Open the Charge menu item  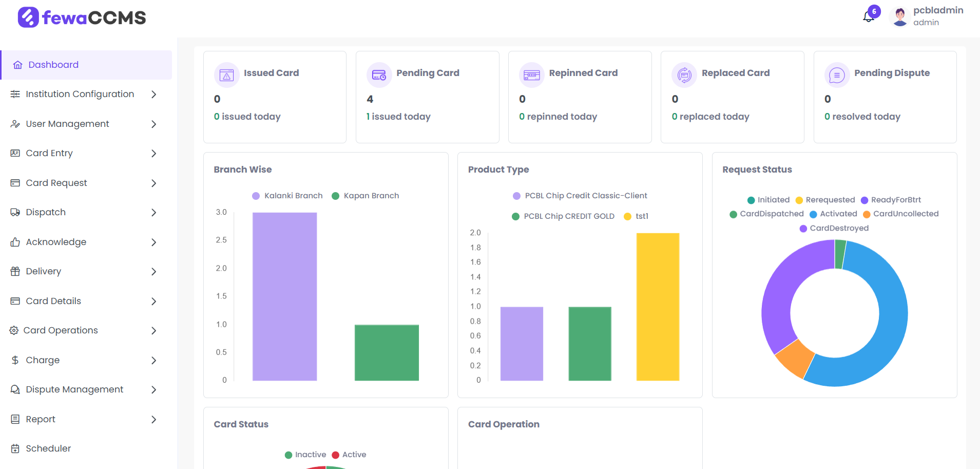point(86,360)
